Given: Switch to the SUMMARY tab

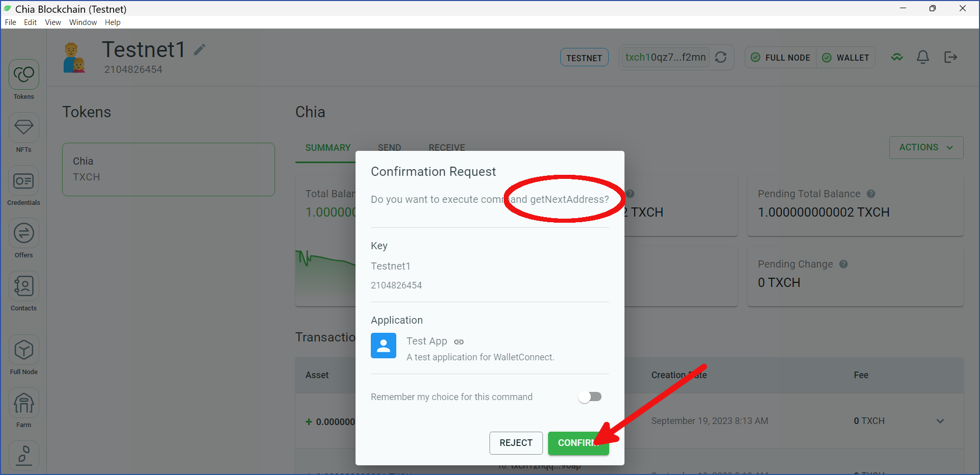Looking at the screenshot, I should (x=328, y=148).
